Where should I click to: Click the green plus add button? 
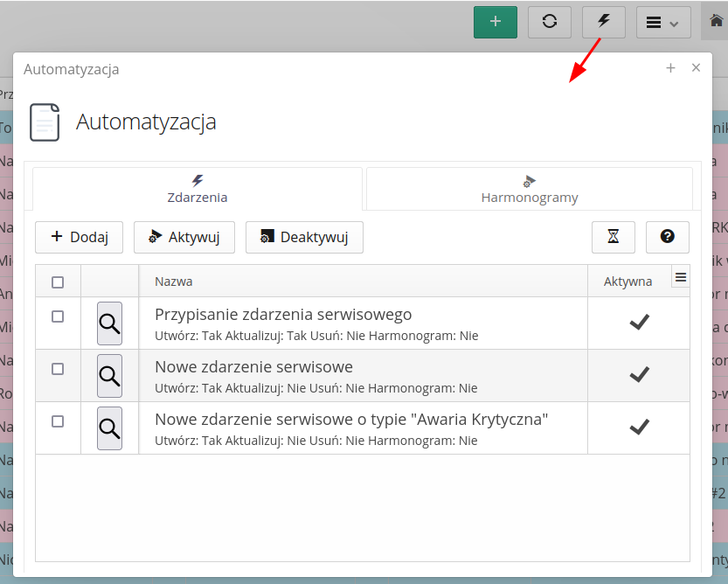coord(496,22)
